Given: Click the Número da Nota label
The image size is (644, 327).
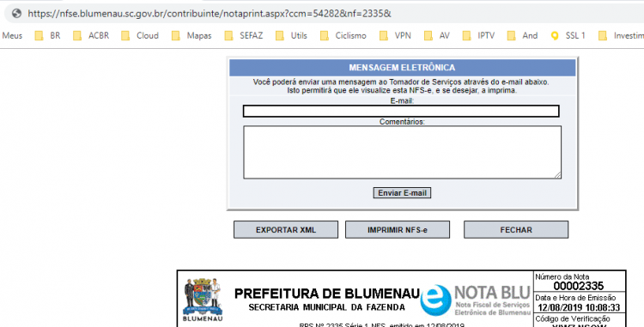Looking at the screenshot, I should click(x=562, y=277).
